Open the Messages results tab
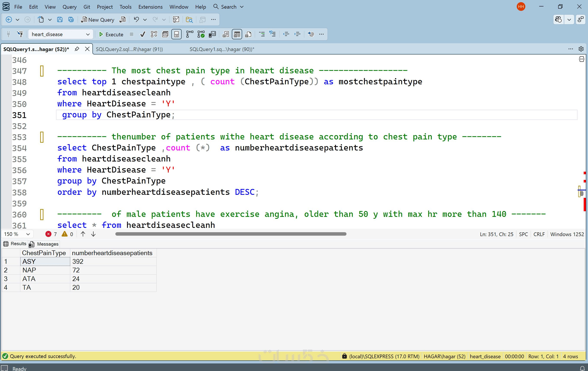 click(x=44, y=244)
